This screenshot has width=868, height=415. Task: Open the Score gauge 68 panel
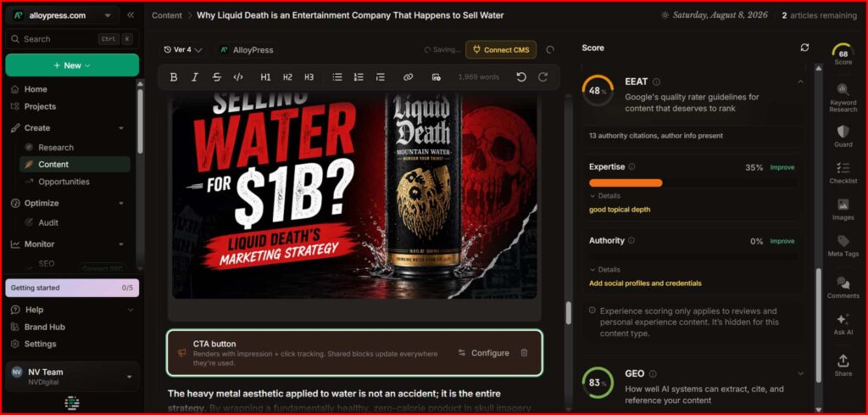[x=843, y=54]
